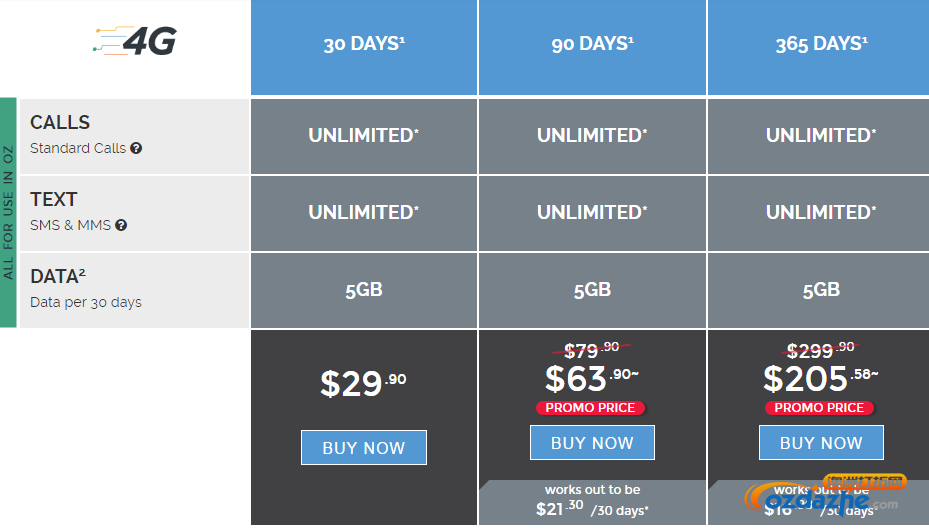Click the Standard Calls help question icon
The width and height of the screenshot is (929, 529).
[x=136, y=148]
